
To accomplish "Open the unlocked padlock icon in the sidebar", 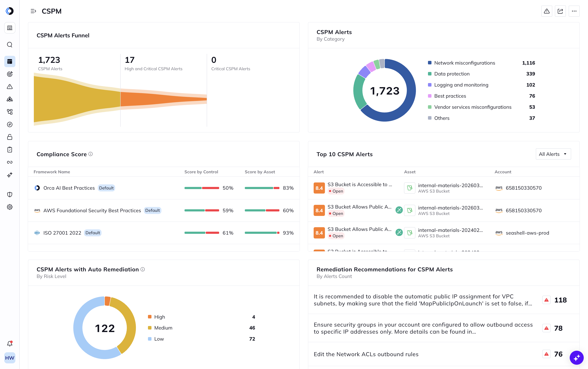I will click(x=10, y=137).
